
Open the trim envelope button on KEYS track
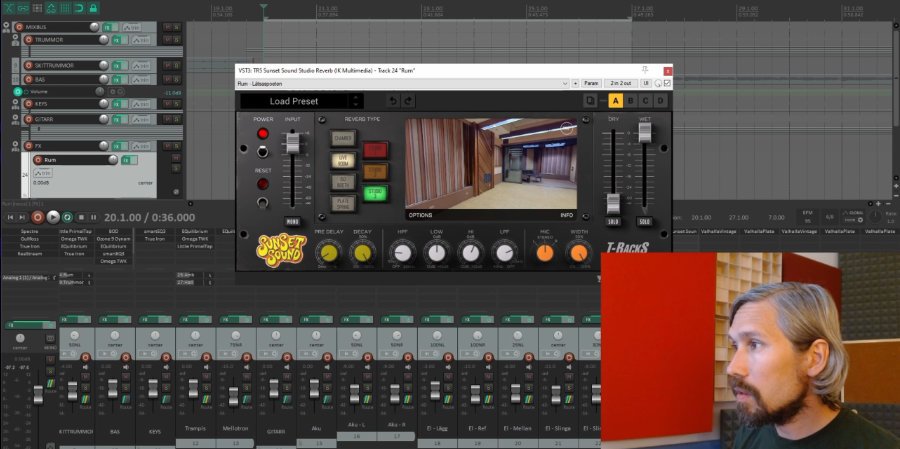141,104
